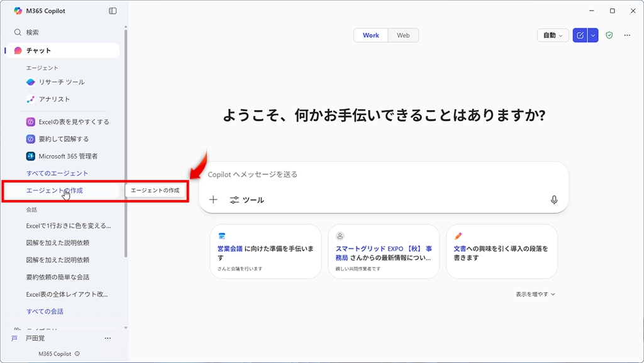
Task: Open the 営業会議 preparation suggestion card
Action: point(265,252)
